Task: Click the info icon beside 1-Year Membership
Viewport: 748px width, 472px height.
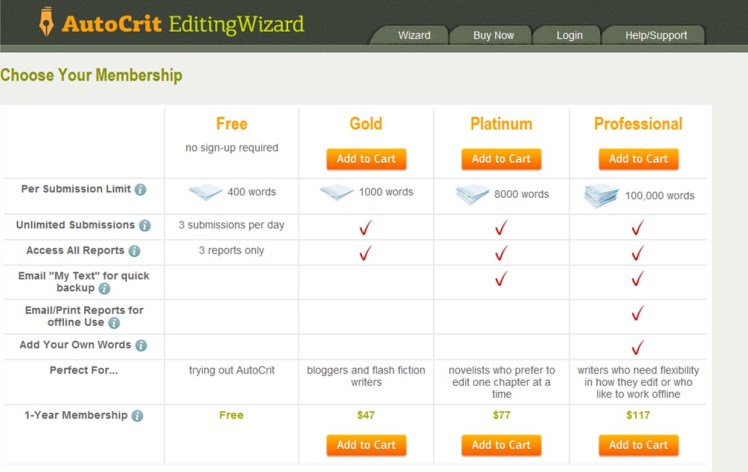Action: [137, 416]
